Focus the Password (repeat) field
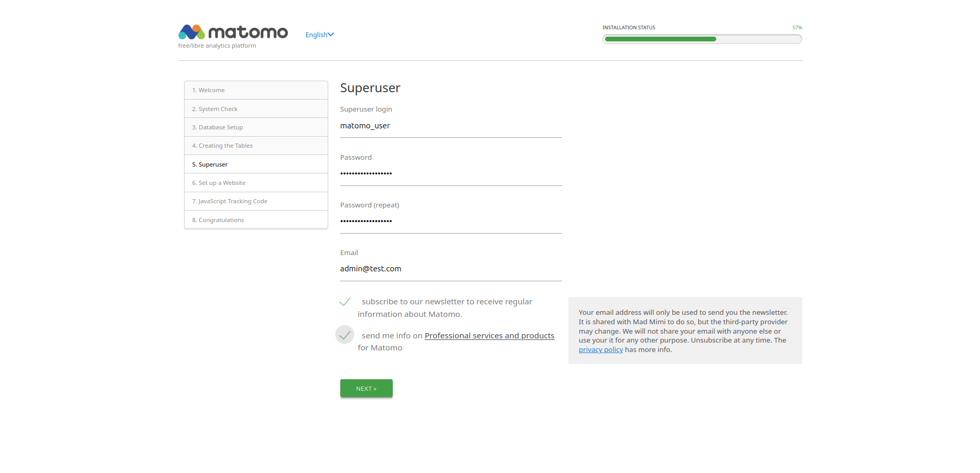Viewport: 980px width, 473px height. (450, 222)
